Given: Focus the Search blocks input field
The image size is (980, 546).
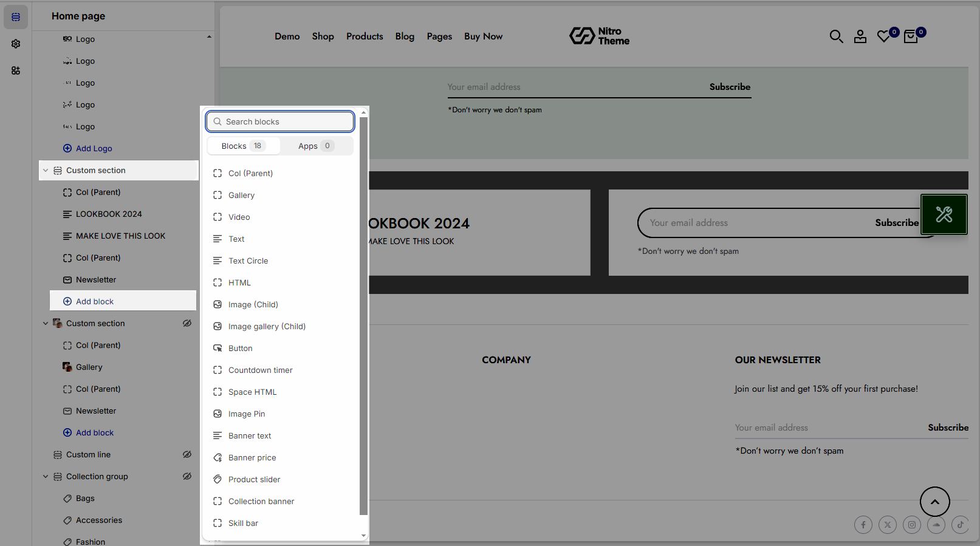Looking at the screenshot, I should coord(280,121).
